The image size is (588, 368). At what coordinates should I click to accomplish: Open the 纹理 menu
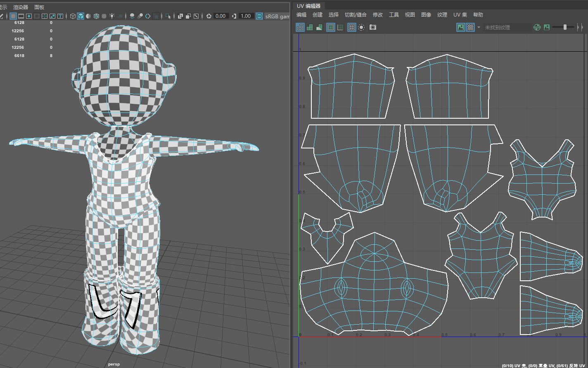click(x=442, y=14)
